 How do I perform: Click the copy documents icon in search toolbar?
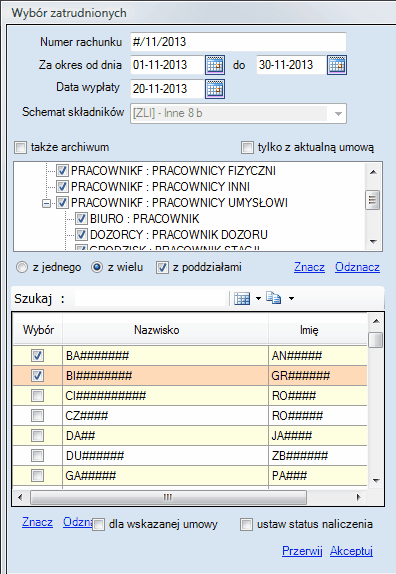pyautogui.click(x=273, y=298)
